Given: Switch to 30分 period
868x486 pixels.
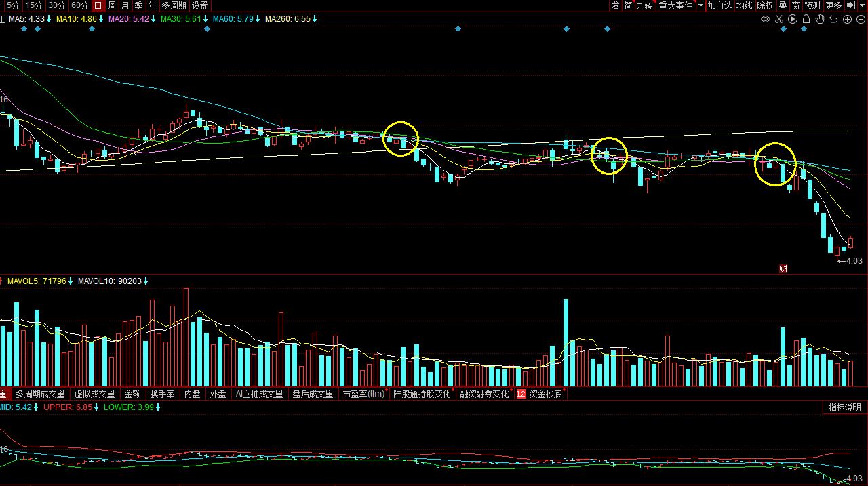Looking at the screenshot, I should click(x=57, y=5).
